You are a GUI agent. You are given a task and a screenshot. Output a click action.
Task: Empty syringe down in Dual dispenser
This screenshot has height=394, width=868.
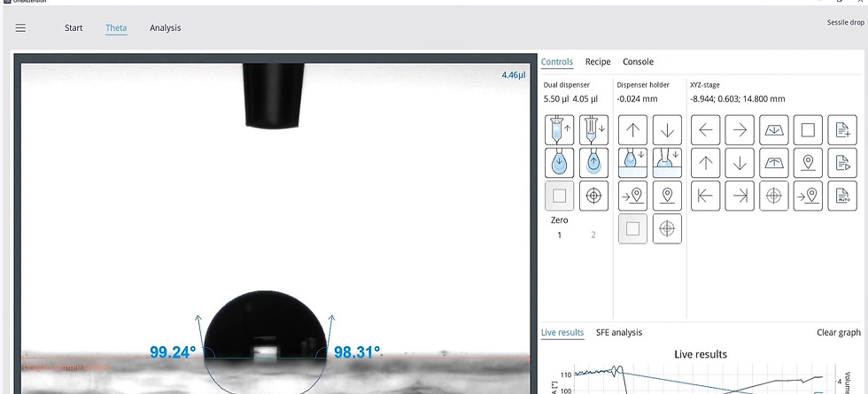(x=593, y=129)
